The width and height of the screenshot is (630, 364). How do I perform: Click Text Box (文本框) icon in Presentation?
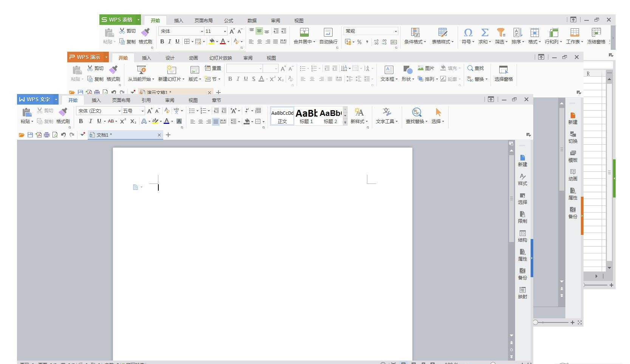tap(389, 70)
